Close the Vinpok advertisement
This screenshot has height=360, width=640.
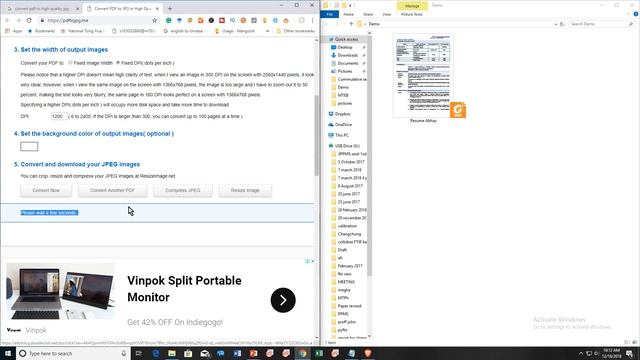(313, 261)
